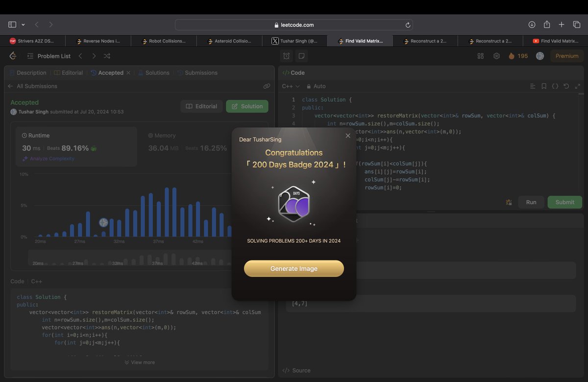
Task: Go forward with Safari forward arrow
Action: click(x=50, y=24)
